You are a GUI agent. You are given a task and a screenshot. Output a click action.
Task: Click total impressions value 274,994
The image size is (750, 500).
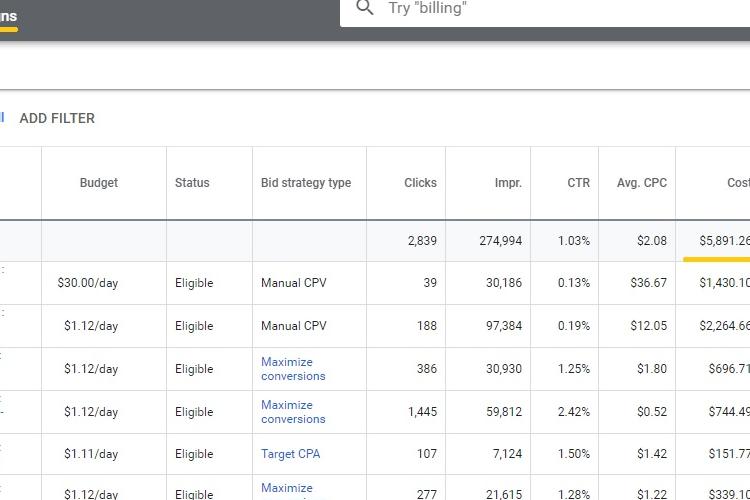pos(500,241)
